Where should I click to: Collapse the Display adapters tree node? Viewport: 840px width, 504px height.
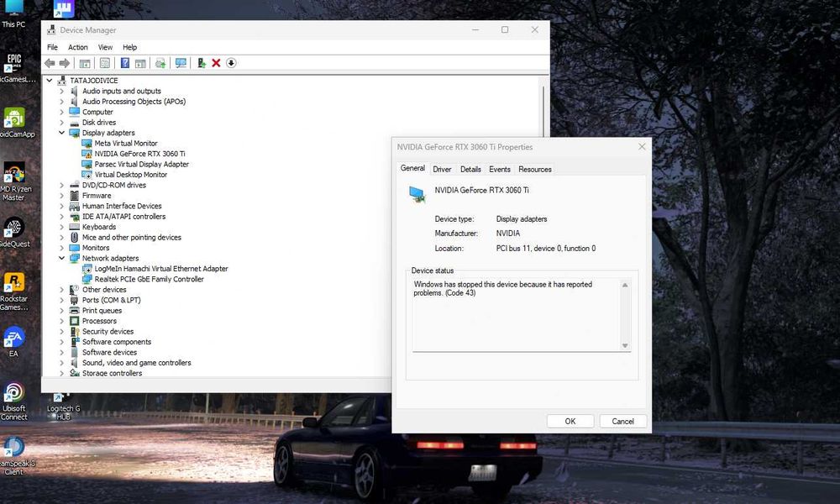[x=61, y=133]
